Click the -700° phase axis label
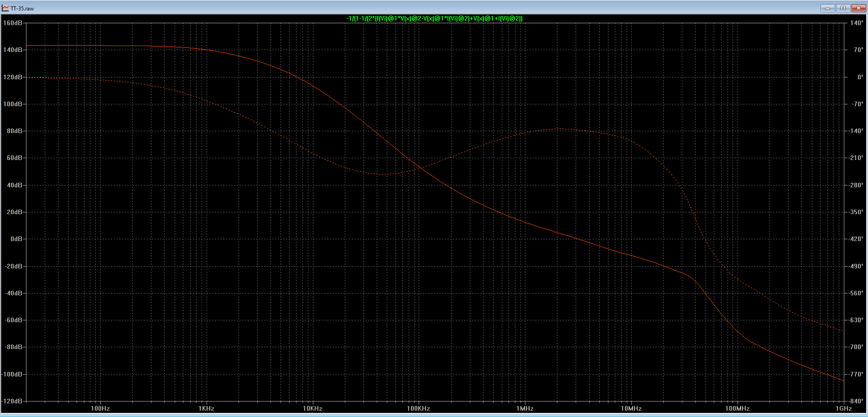 (856, 347)
